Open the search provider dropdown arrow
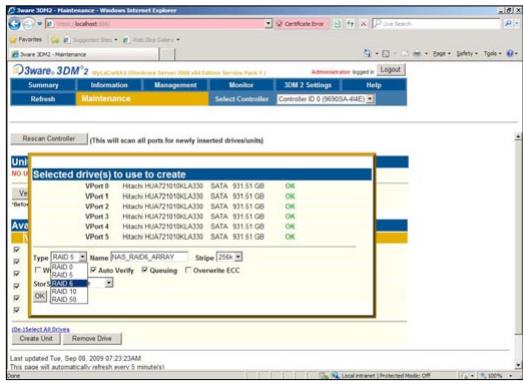The image size is (523, 384). 517,24
